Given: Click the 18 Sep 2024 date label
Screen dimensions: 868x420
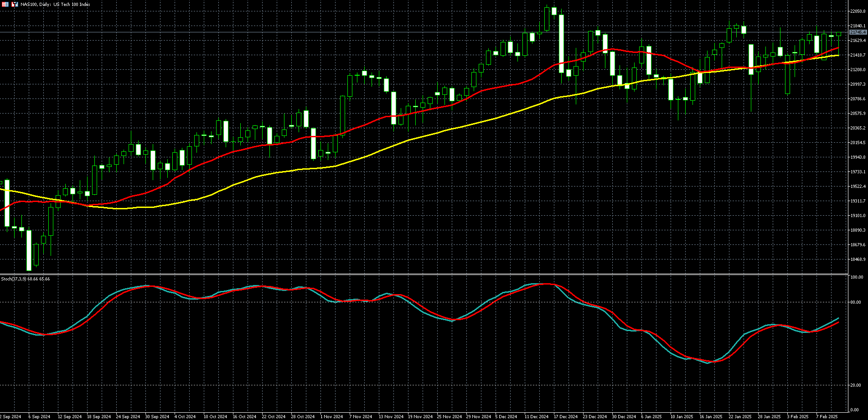Looking at the screenshot, I should [x=99, y=417].
